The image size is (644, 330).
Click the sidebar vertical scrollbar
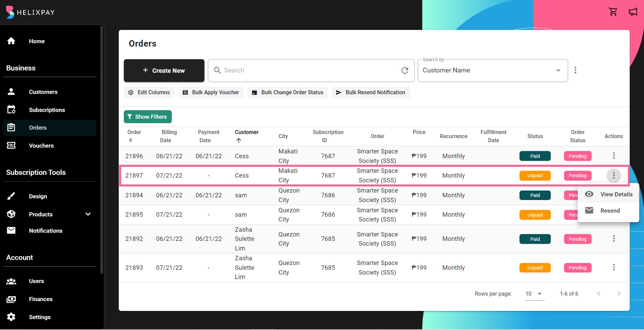coord(102,150)
